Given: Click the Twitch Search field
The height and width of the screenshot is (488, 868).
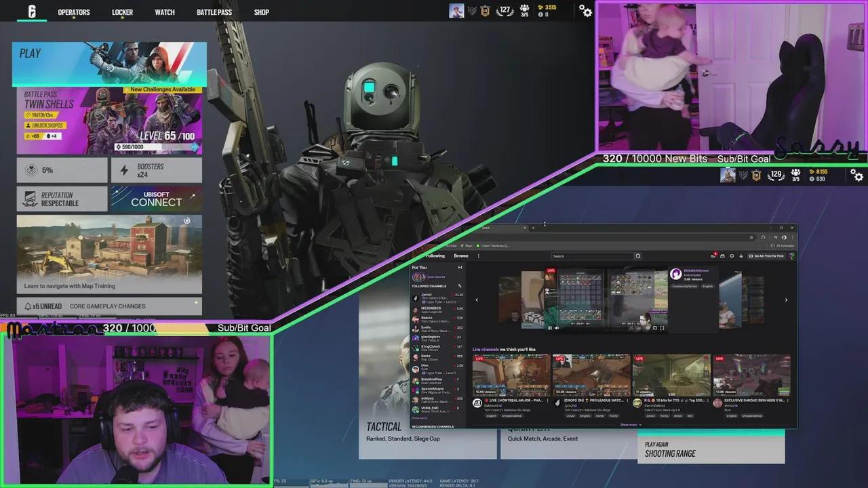Looking at the screenshot, I should tap(592, 256).
